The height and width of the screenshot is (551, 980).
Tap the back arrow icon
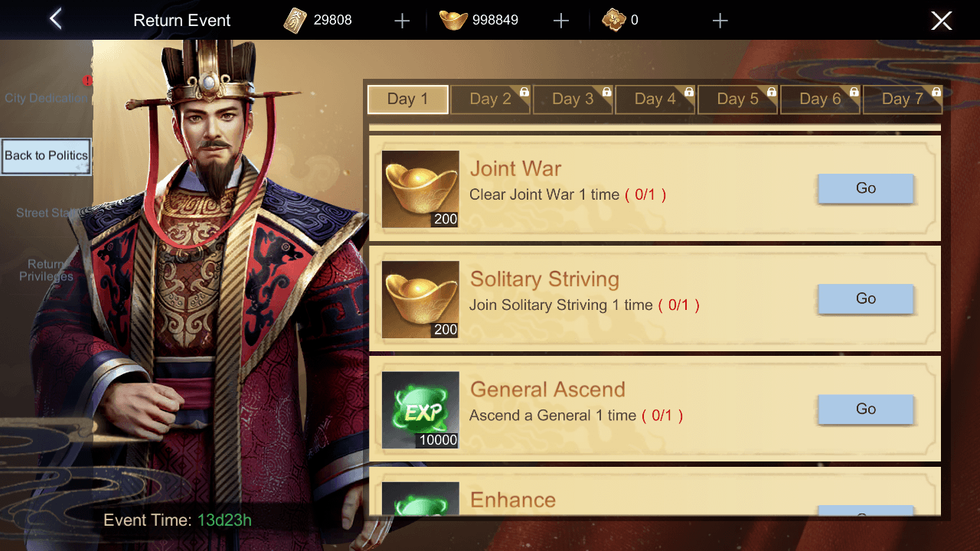click(x=55, y=19)
